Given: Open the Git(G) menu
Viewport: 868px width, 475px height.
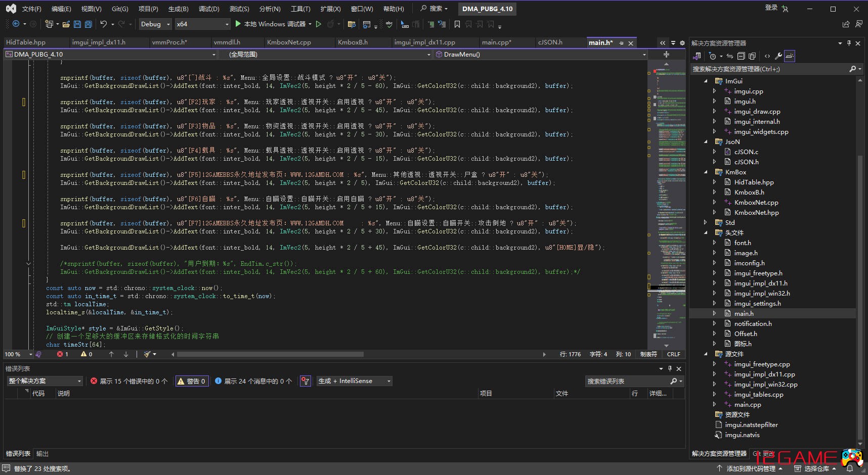Looking at the screenshot, I should click(120, 9).
